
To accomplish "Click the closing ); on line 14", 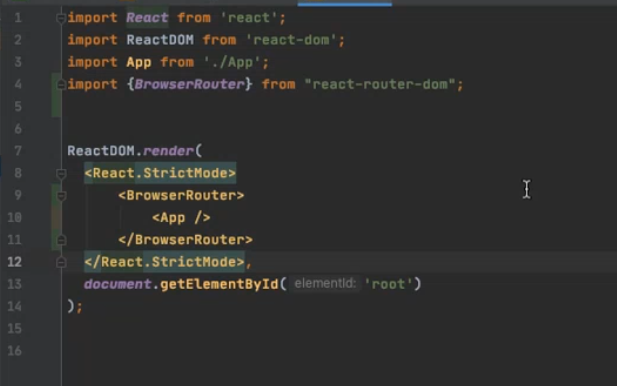I will tap(75, 306).
